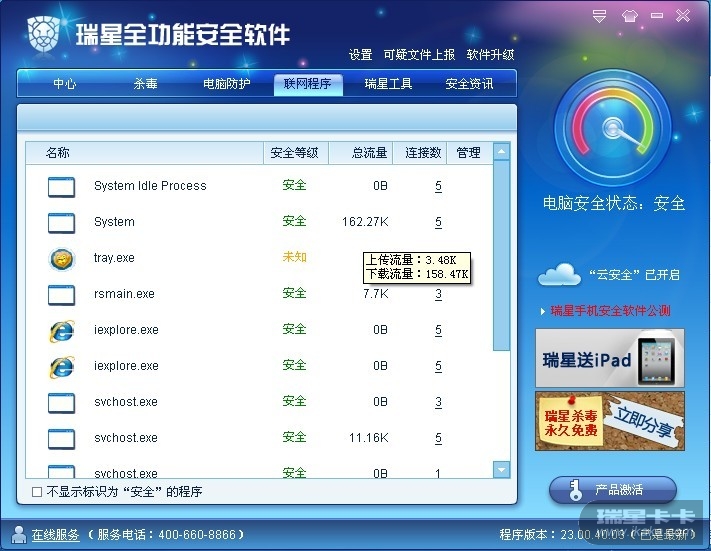Click the key icon on product activation button
The image size is (711, 551).
(x=575, y=490)
